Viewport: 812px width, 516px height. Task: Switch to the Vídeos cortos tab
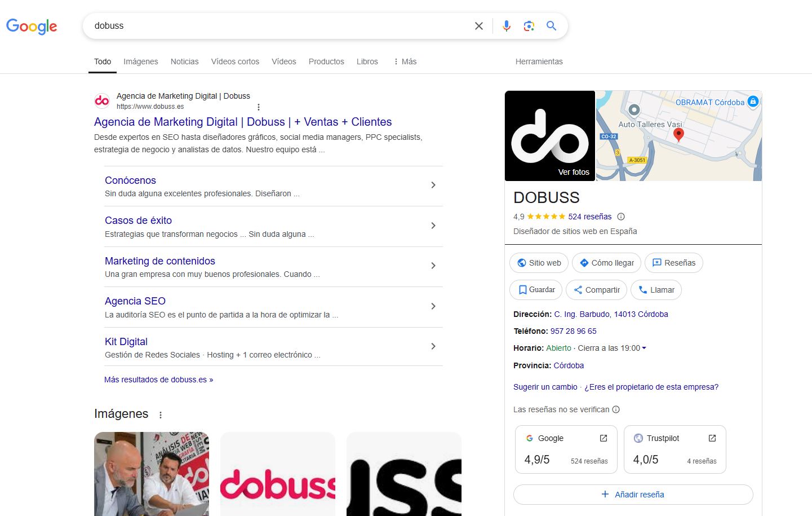click(x=235, y=61)
